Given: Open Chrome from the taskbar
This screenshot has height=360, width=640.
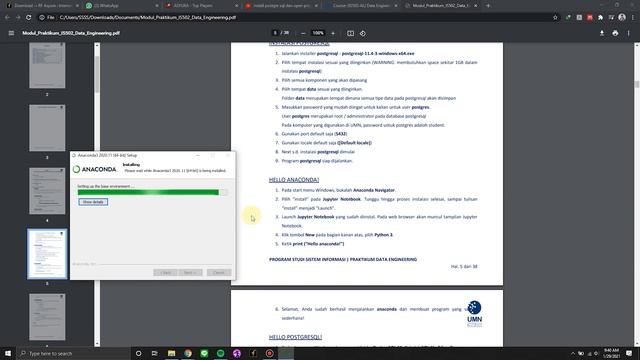Looking at the screenshot, I should (188, 353).
